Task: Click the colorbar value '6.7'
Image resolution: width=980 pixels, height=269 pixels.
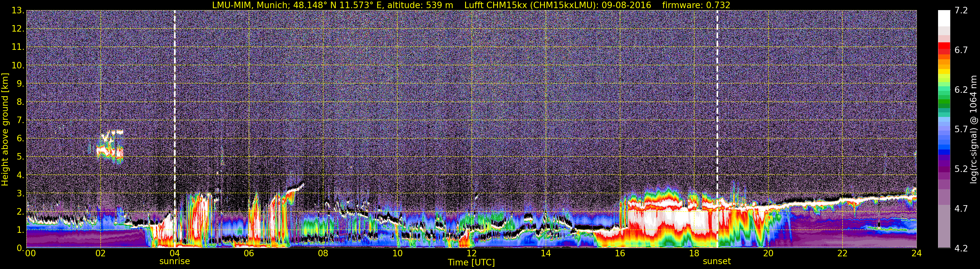Action: point(961,50)
